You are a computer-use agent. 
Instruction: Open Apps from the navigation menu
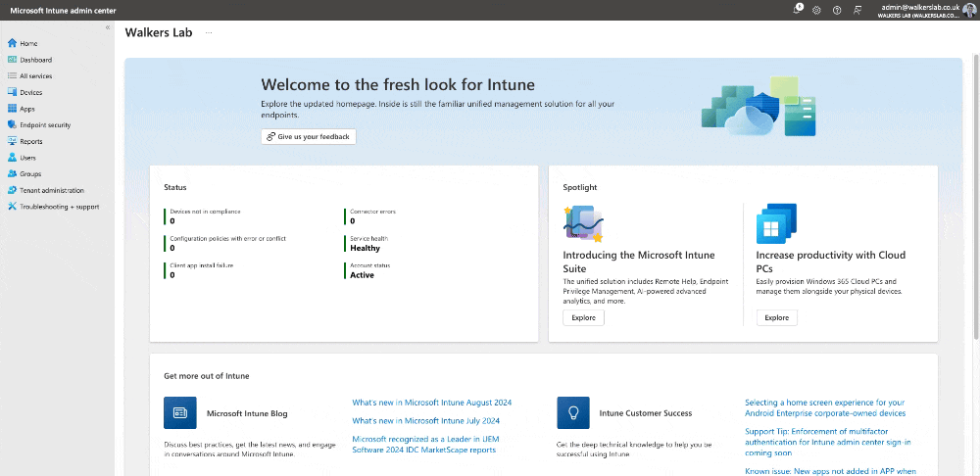pyautogui.click(x=27, y=109)
